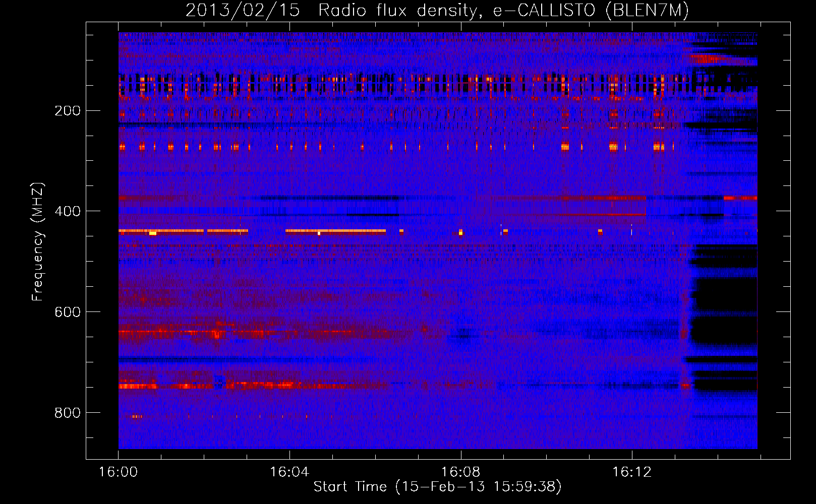The image size is (816, 504).
Task: Select the '800' frequency axis label
Action: coord(67,413)
